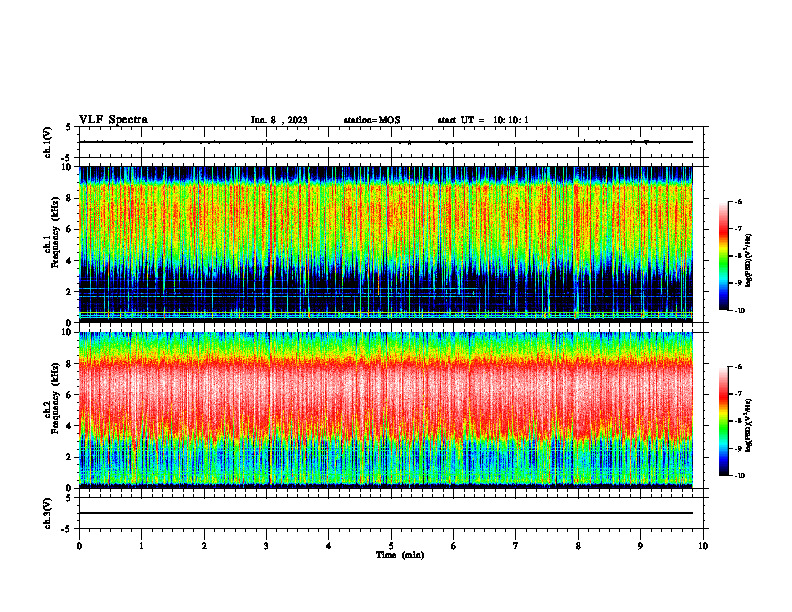
Task: Click the '-6' label on the ch.1 color bar
Action: point(738,201)
